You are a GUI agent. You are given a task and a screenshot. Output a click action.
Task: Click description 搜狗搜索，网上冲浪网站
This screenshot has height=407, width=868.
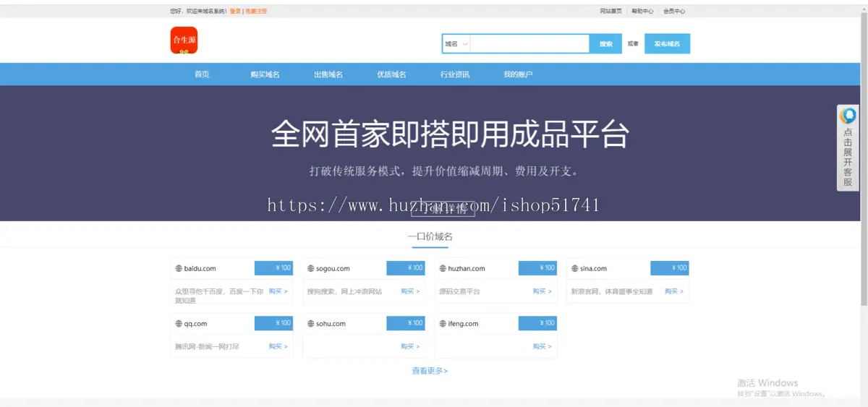click(344, 291)
